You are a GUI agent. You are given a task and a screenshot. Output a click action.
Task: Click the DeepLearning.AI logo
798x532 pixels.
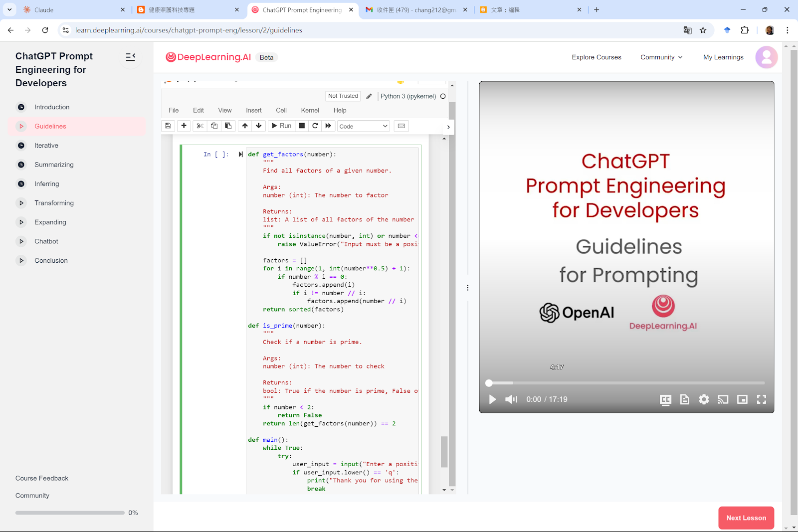pos(208,57)
